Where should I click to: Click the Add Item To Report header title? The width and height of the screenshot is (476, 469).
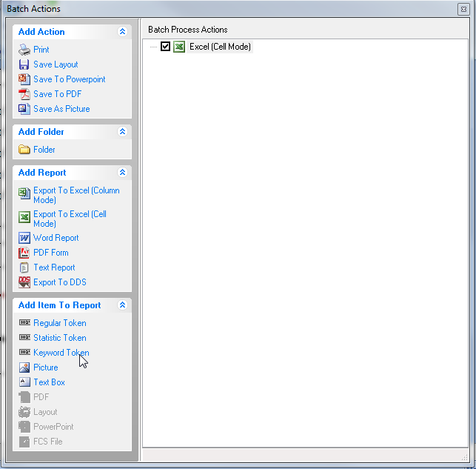(x=59, y=305)
